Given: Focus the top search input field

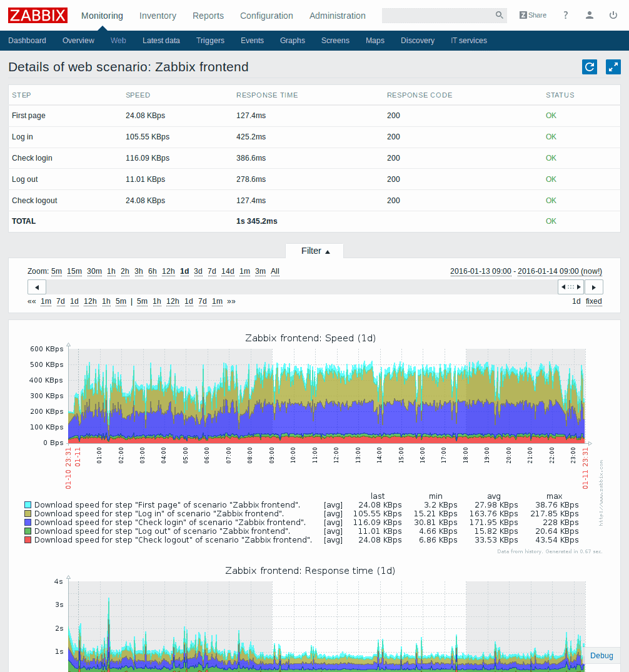Looking at the screenshot, I should click(x=438, y=15).
